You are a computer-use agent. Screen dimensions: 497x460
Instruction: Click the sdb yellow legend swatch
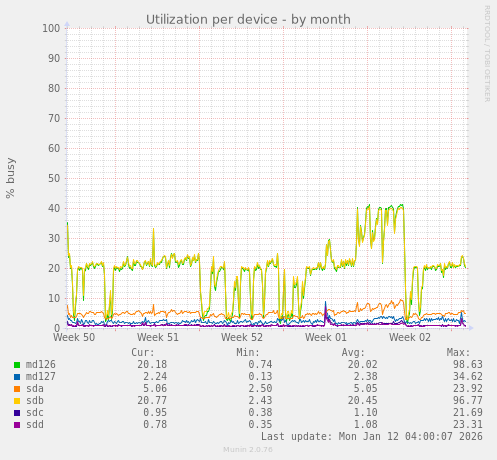pyautogui.click(x=17, y=401)
